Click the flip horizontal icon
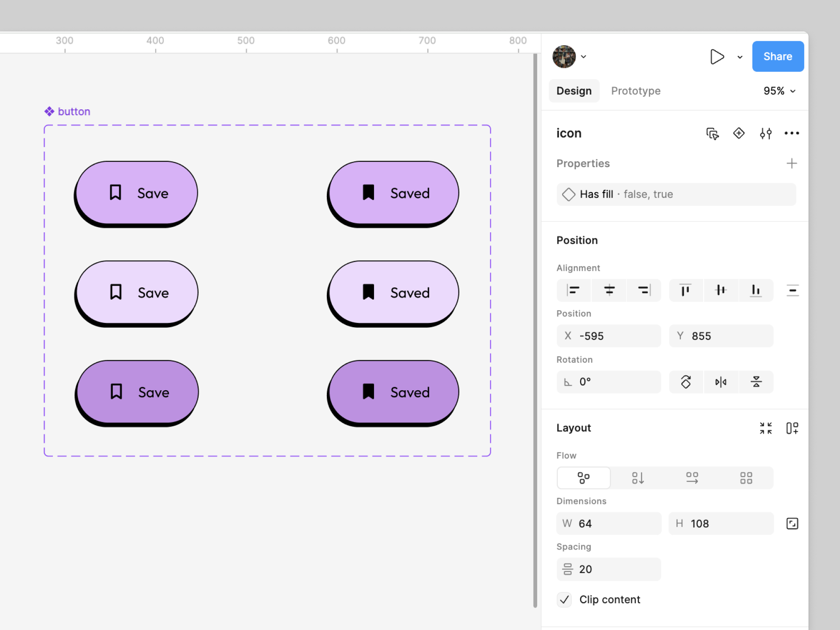Screen dimensions: 840x630 [721, 382]
